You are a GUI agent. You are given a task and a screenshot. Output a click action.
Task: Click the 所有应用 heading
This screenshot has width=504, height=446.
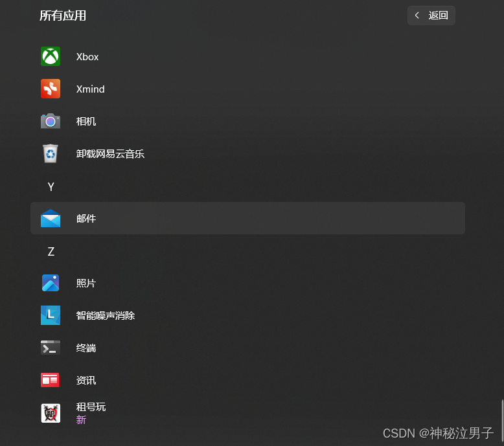63,16
